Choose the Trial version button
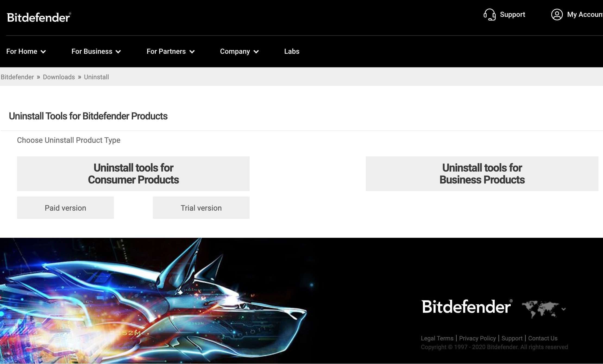Image resolution: width=603 pixels, height=364 pixels. tap(201, 208)
